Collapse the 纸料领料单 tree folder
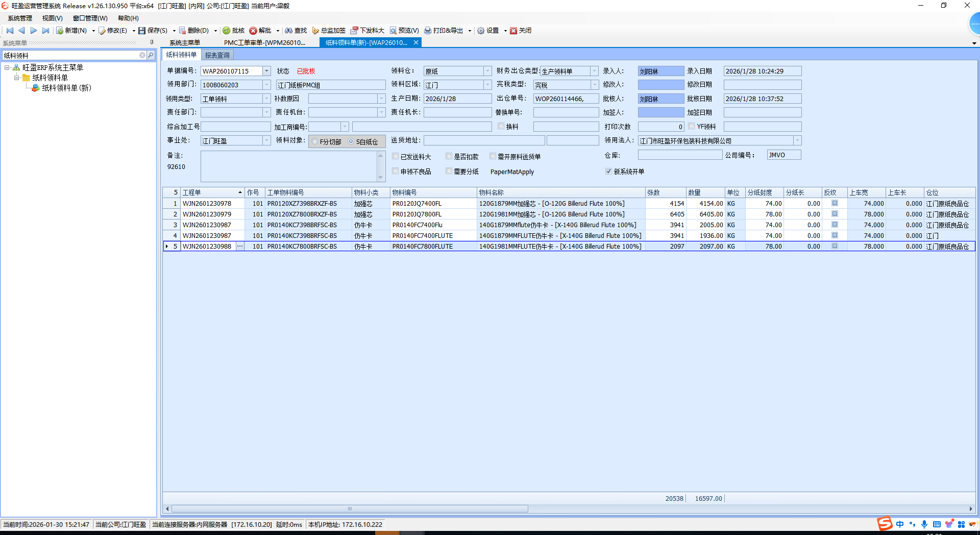The image size is (980, 535). (x=17, y=78)
